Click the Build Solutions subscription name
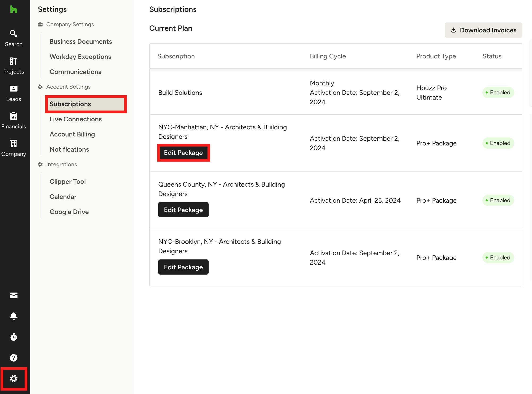Screen dimensions: 532x394 [180, 92]
